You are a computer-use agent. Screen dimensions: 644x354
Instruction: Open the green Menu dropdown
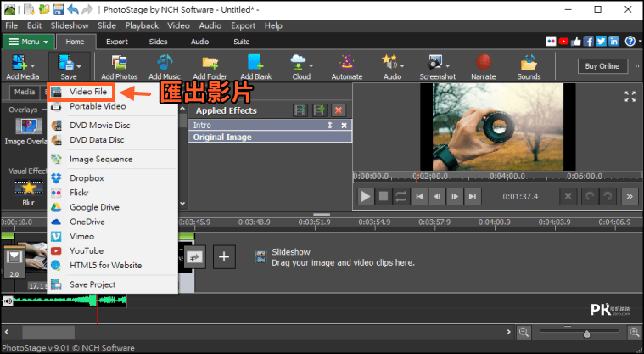coord(28,42)
